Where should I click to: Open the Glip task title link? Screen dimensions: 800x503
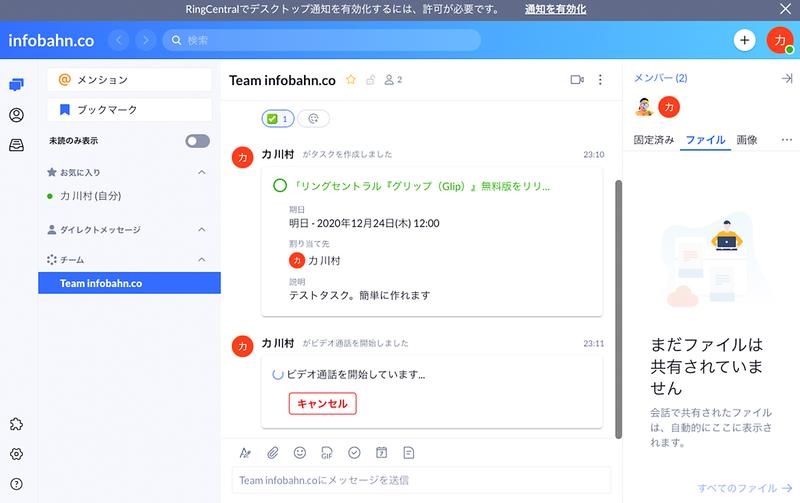[420, 186]
